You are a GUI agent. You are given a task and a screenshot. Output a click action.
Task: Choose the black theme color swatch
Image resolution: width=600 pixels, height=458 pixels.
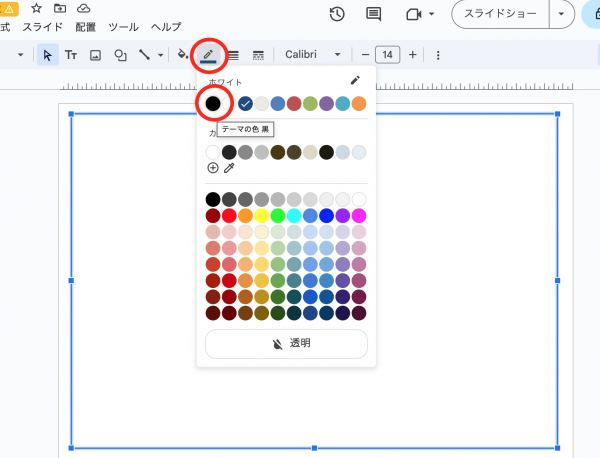213,103
